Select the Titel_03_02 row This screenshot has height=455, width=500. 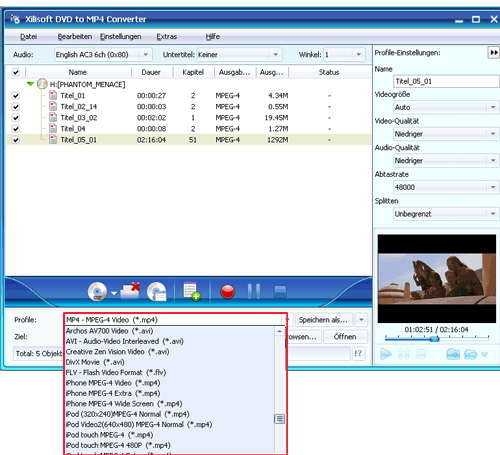pos(188,118)
